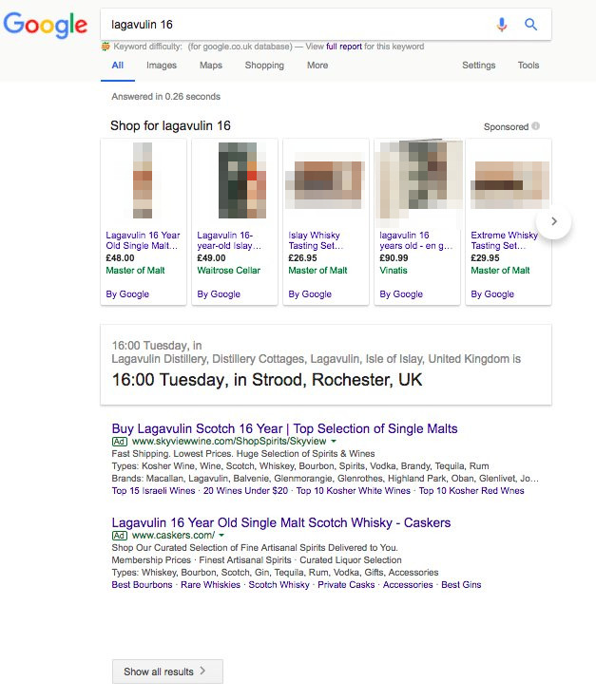
Task: Open the 'full report' keyword link
Action: [344, 47]
